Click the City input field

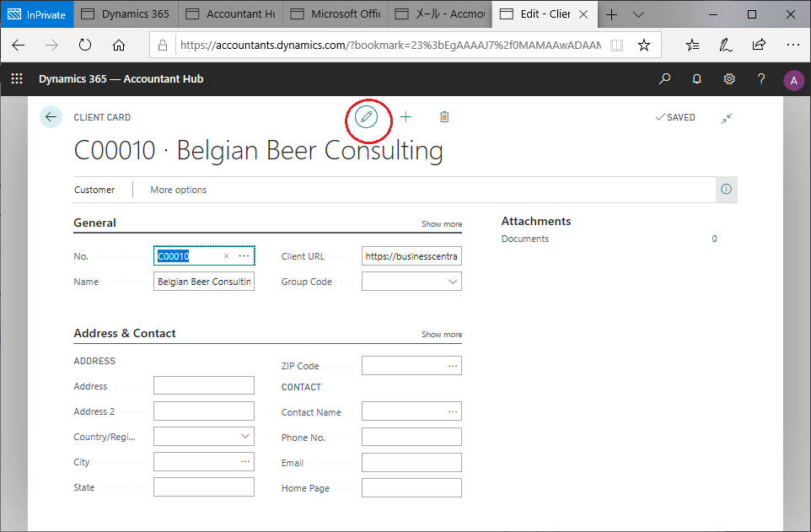[x=204, y=462]
